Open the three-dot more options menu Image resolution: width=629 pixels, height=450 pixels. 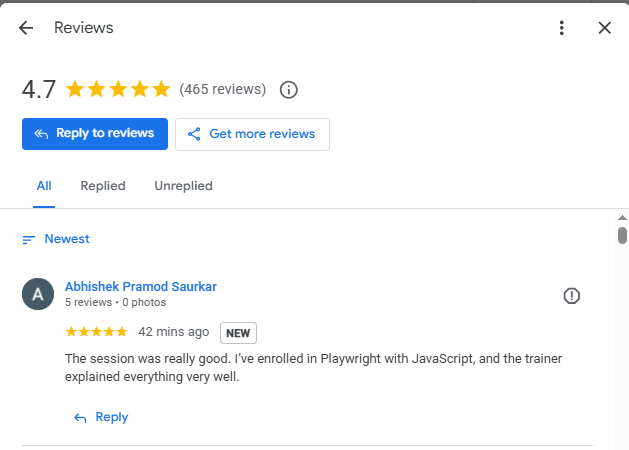(x=562, y=28)
